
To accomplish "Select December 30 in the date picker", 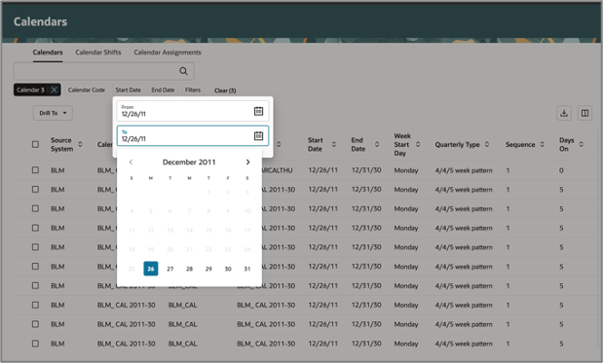I will 228,269.
